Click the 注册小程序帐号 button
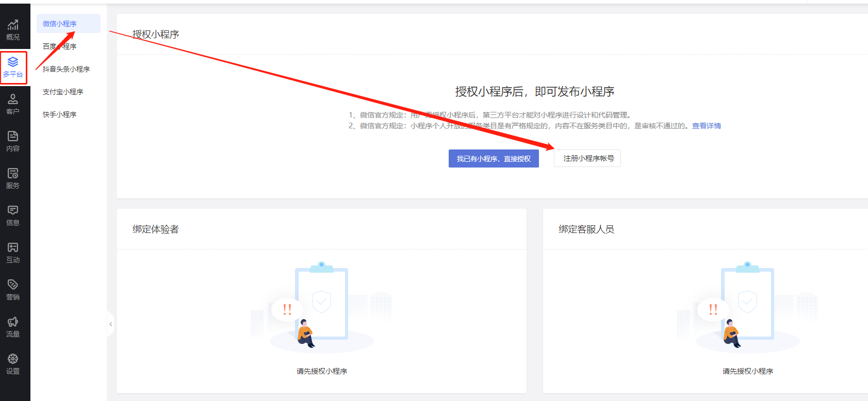Screen dimensions: 868x401 587,158
